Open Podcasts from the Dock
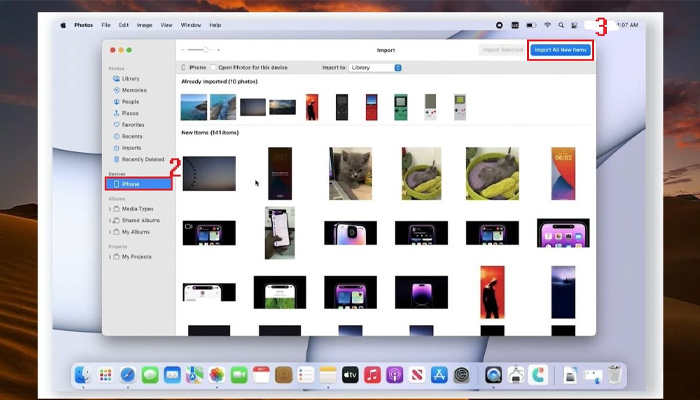 click(x=395, y=375)
